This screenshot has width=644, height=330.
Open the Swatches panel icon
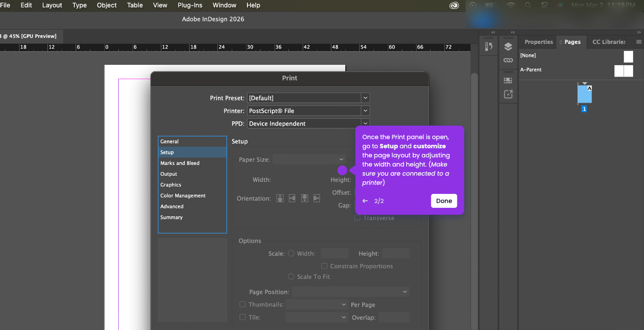coord(508,80)
